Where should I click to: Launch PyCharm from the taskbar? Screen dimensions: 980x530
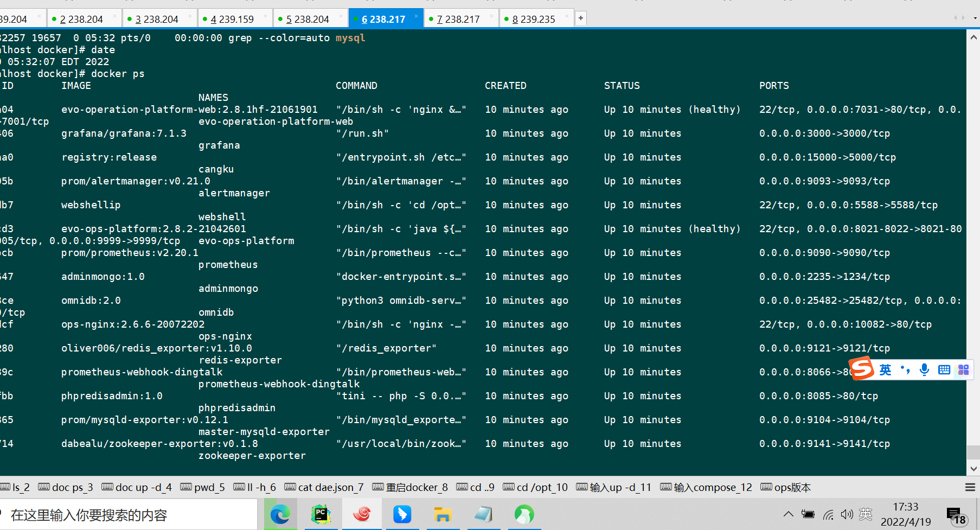[x=321, y=514]
